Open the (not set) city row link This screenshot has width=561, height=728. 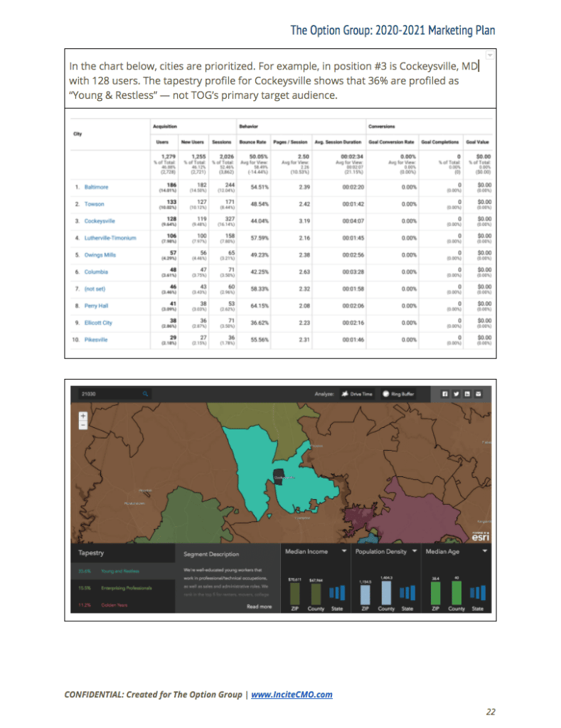(95, 289)
